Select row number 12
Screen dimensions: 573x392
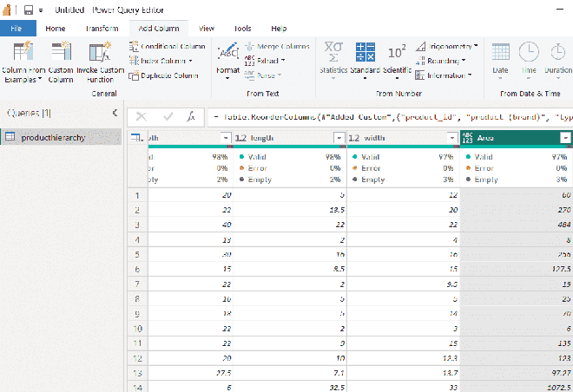point(137,358)
